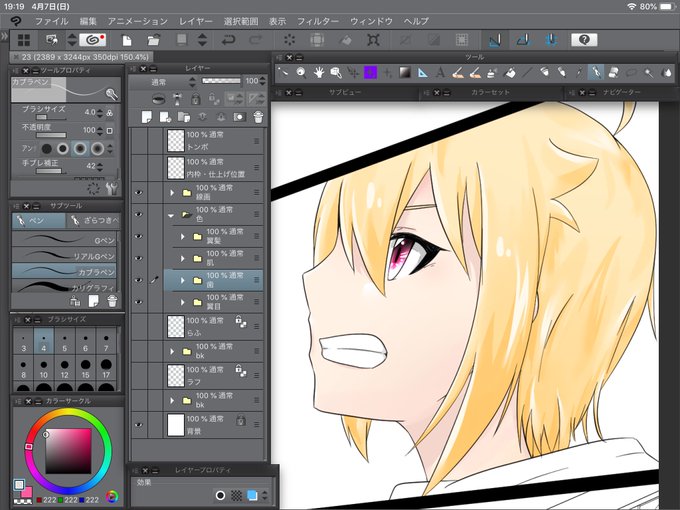Click the Undo arrow in command bar

228,40
